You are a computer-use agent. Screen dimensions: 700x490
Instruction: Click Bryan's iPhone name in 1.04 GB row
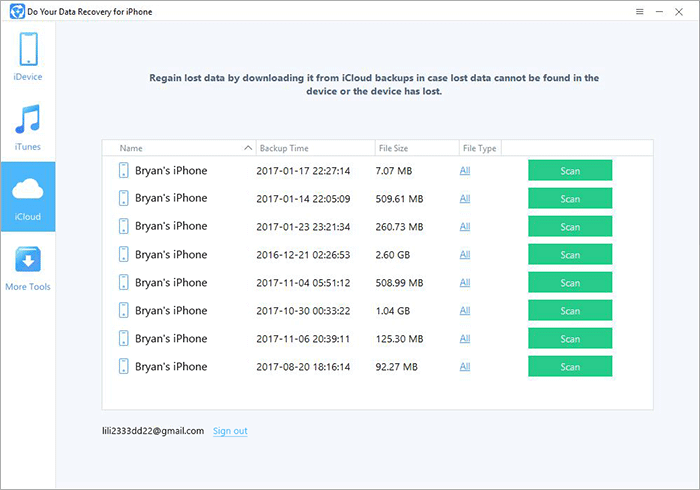click(x=171, y=310)
